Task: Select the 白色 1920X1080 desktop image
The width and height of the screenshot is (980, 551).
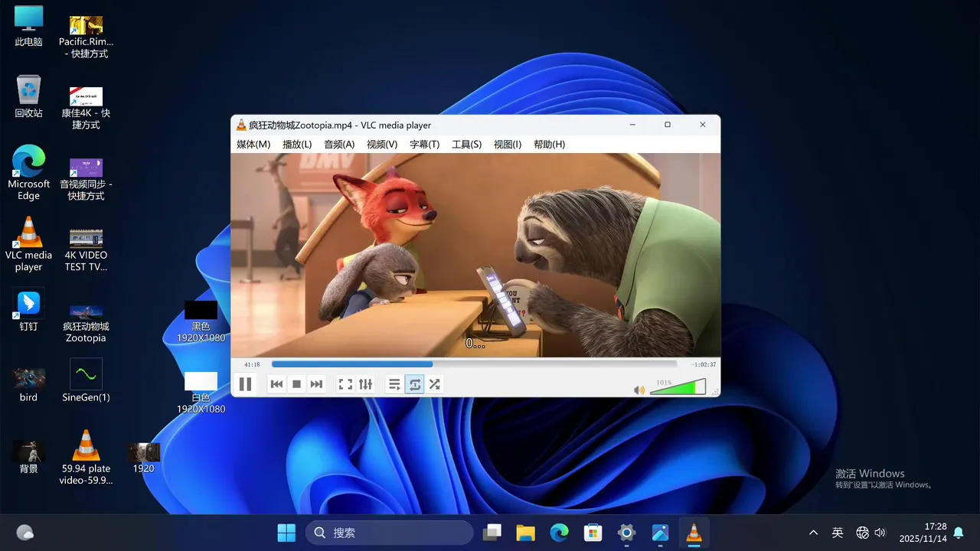Action: (201, 392)
